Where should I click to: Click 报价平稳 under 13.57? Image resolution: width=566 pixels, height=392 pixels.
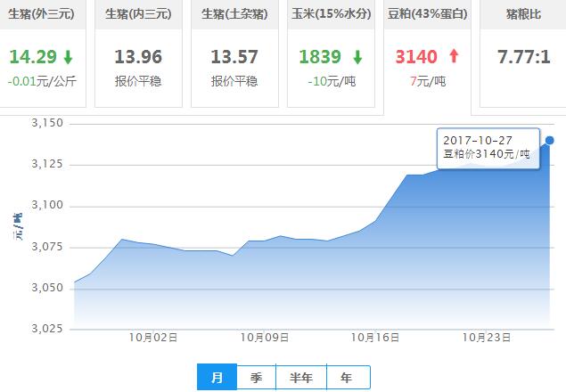(234, 81)
